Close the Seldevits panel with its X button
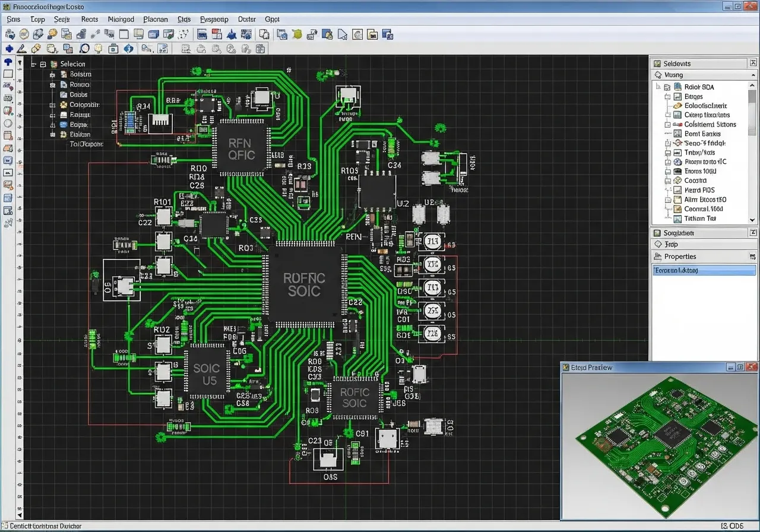The image size is (760, 532). (x=753, y=63)
